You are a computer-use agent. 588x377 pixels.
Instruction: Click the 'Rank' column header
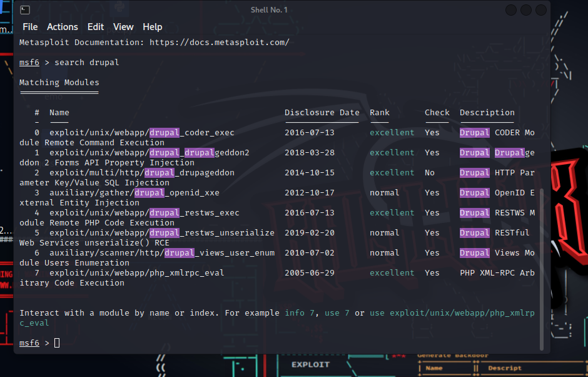(x=380, y=113)
